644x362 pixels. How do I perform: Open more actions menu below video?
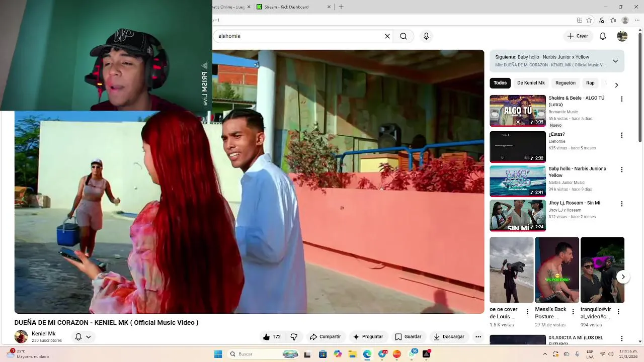[478, 337]
